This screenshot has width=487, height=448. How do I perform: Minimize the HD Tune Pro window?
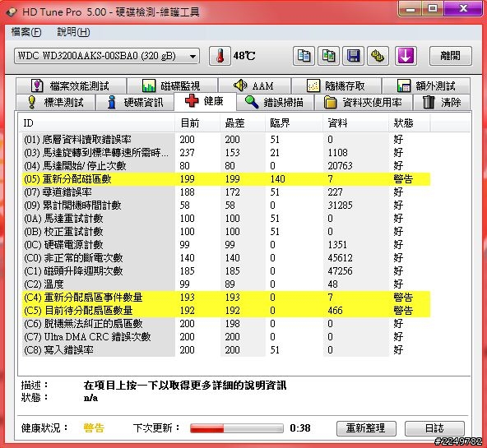tap(410, 9)
